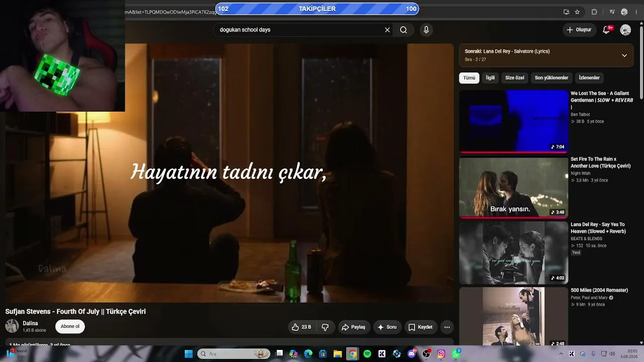
Task: Open Instagram from the taskbar
Action: [x=441, y=354]
